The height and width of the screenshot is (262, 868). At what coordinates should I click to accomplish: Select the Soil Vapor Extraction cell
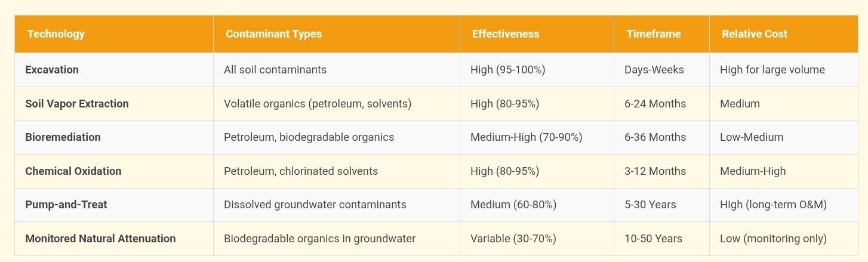pyautogui.click(x=77, y=104)
